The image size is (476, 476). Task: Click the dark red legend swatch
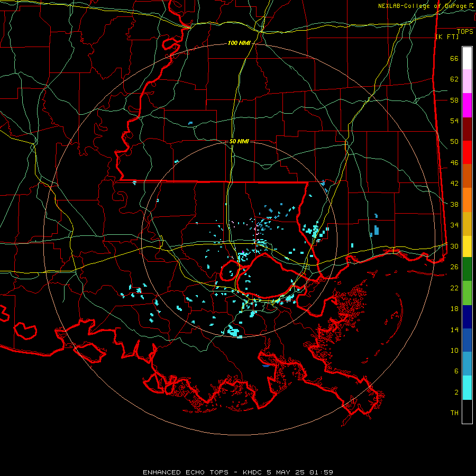click(467, 129)
